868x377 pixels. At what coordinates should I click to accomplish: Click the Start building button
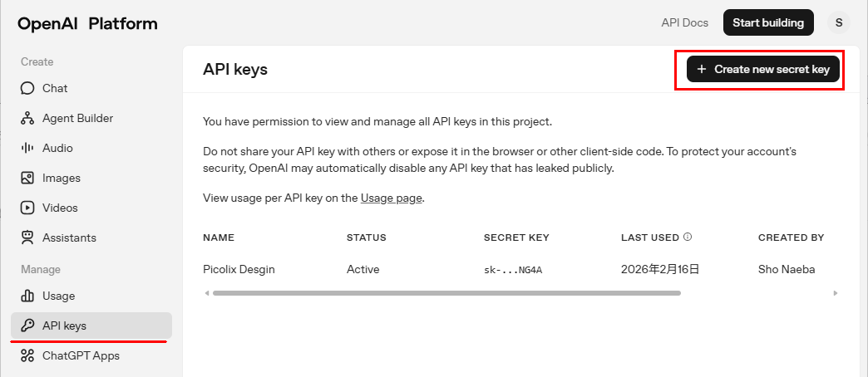click(x=768, y=22)
